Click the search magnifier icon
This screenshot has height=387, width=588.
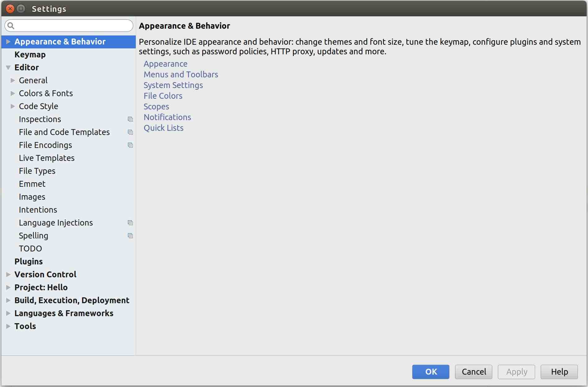(x=10, y=26)
